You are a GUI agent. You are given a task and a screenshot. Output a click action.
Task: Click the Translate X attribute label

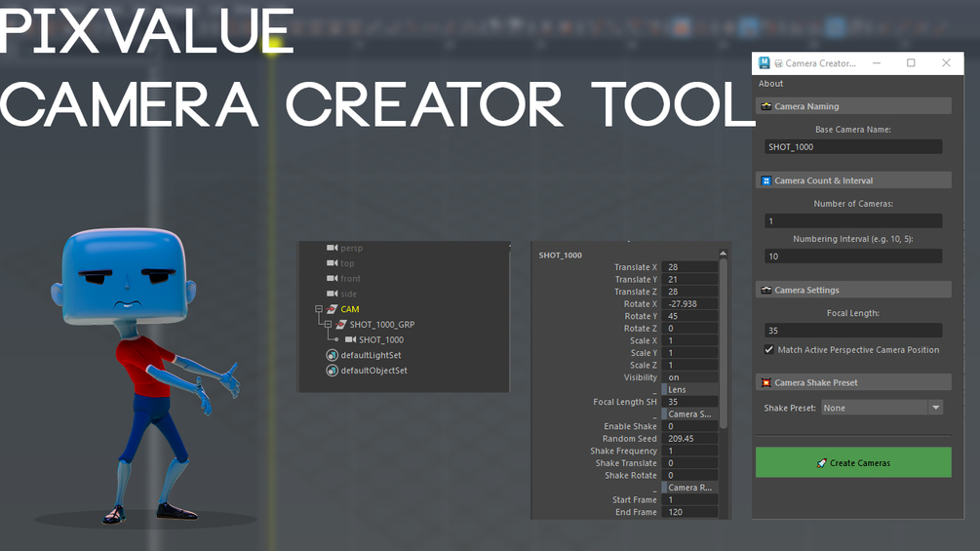pos(635,267)
